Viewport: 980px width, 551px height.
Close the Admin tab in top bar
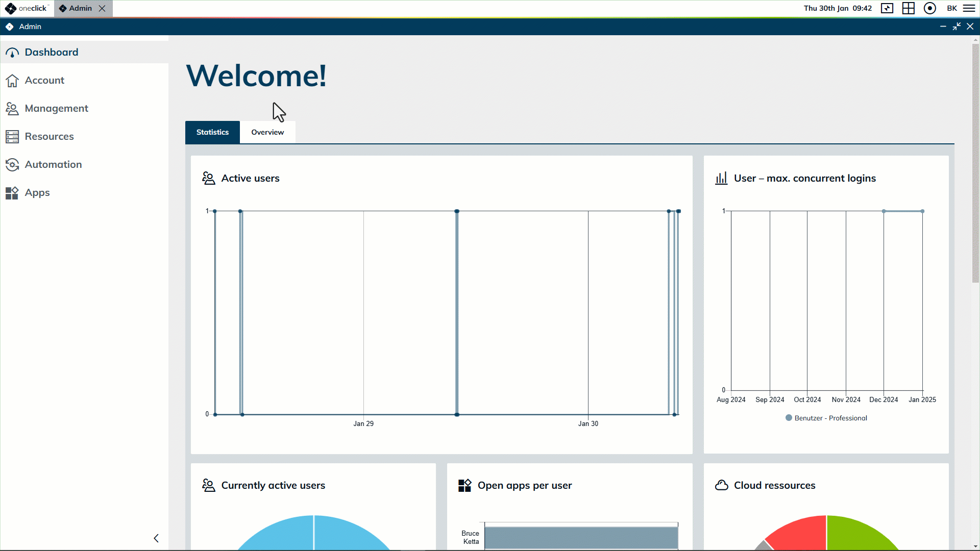[102, 8]
